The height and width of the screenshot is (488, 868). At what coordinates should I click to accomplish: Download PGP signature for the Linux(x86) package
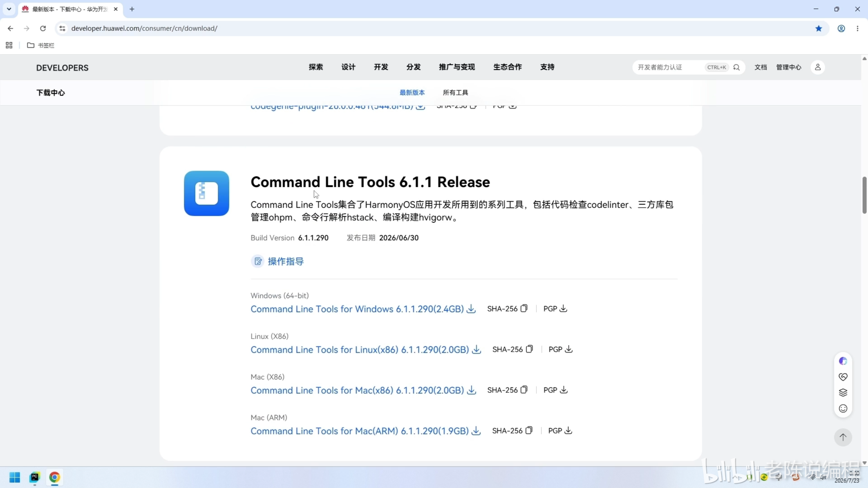(x=569, y=349)
